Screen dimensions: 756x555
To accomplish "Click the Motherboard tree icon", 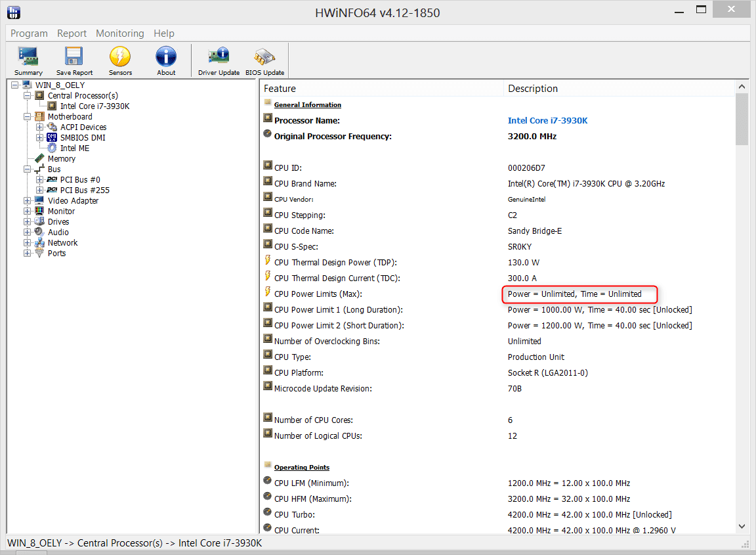I will click(39, 116).
